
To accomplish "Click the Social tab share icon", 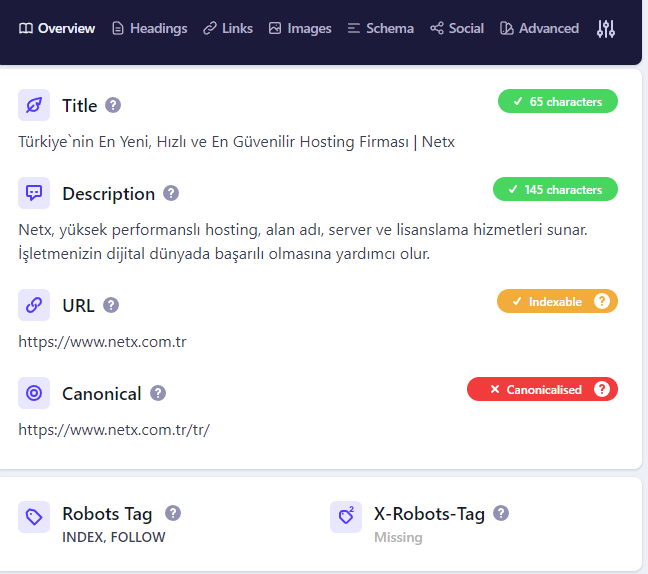I will coord(437,29).
